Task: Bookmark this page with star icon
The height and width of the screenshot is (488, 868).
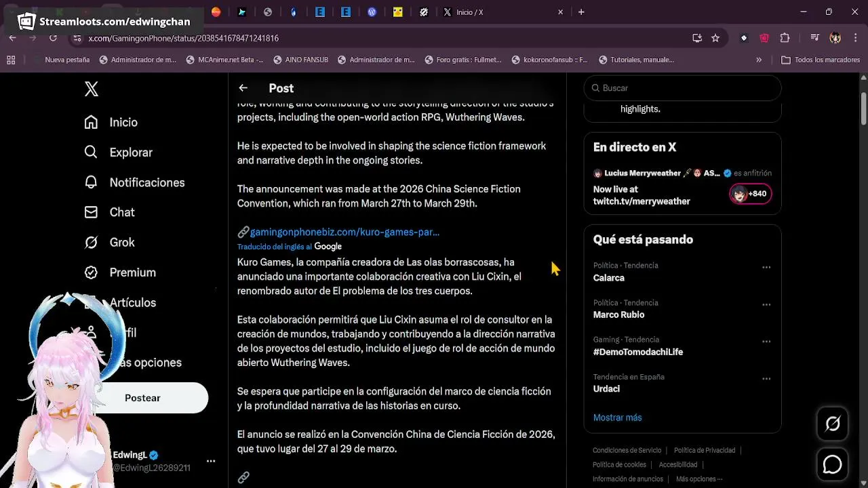Action: pyautogui.click(x=715, y=38)
